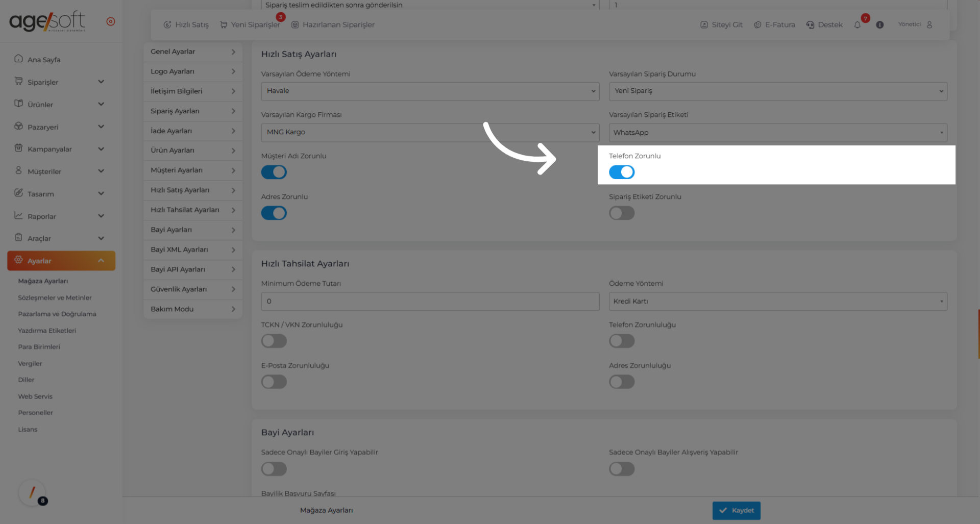980x524 pixels.
Task: Open Varsayılan Ödeme Yöntemi dropdown
Action: click(x=430, y=91)
